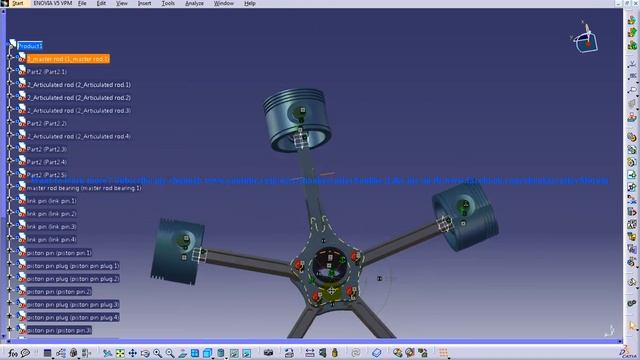Click the Measure Inertia icon
This screenshot has height=360, width=640.
pyautogui.click(x=335, y=353)
